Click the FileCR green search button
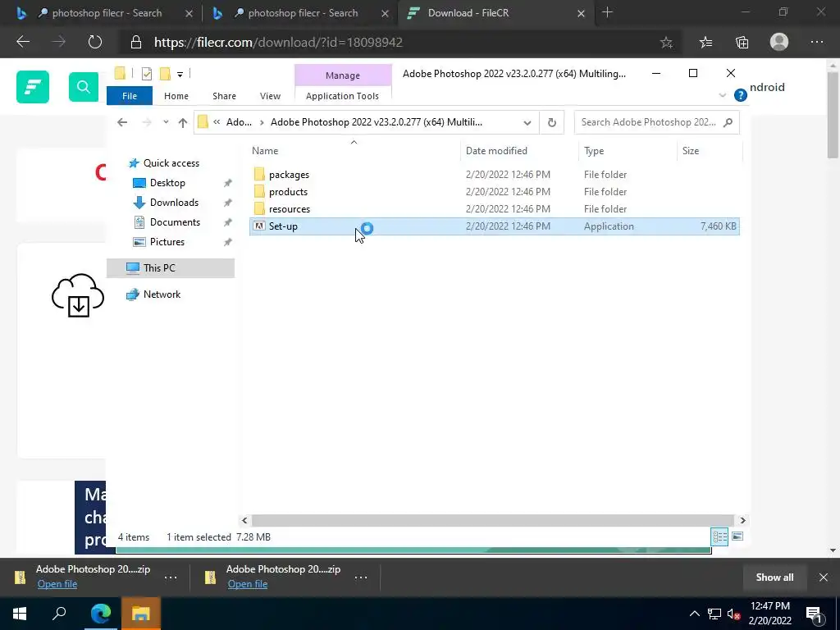The height and width of the screenshot is (630, 840). click(x=84, y=87)
